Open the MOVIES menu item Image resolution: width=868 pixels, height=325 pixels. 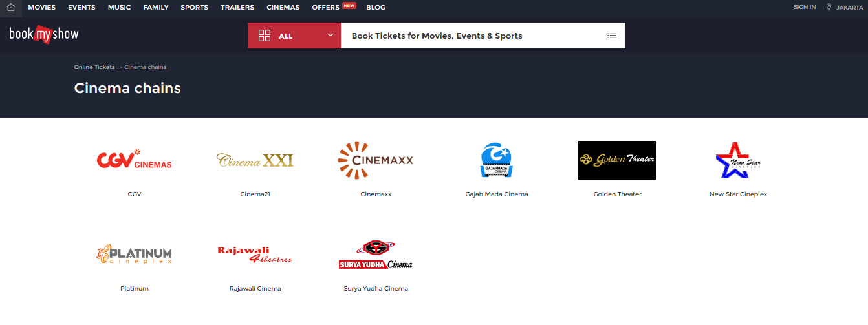click(41, 8)
